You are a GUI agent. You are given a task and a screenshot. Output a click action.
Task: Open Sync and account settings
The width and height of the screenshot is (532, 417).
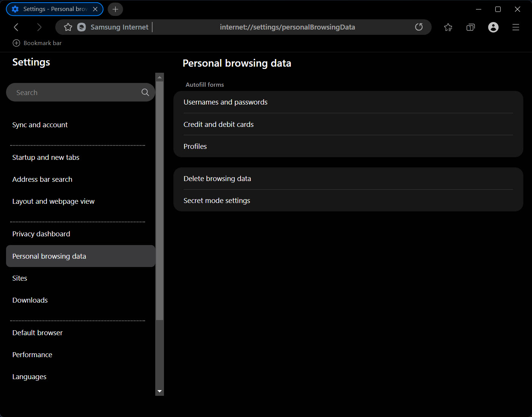pyautogui.click(x=40, y=125)
